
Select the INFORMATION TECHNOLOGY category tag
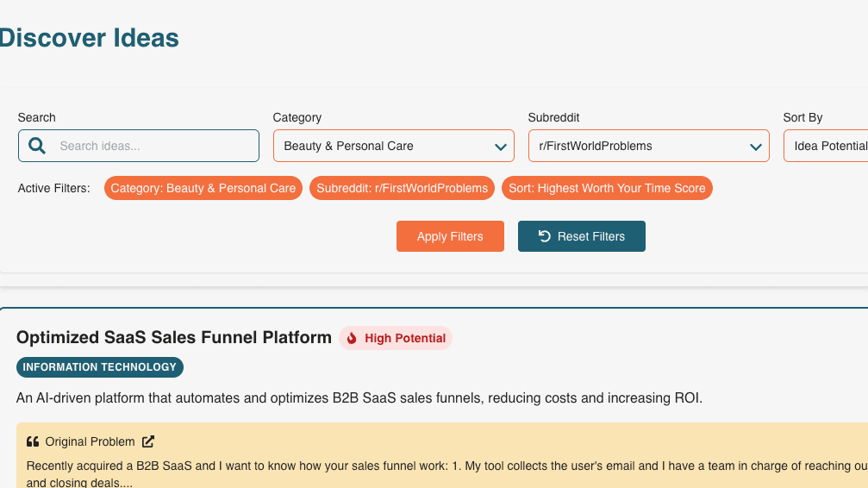pos(100,367)
